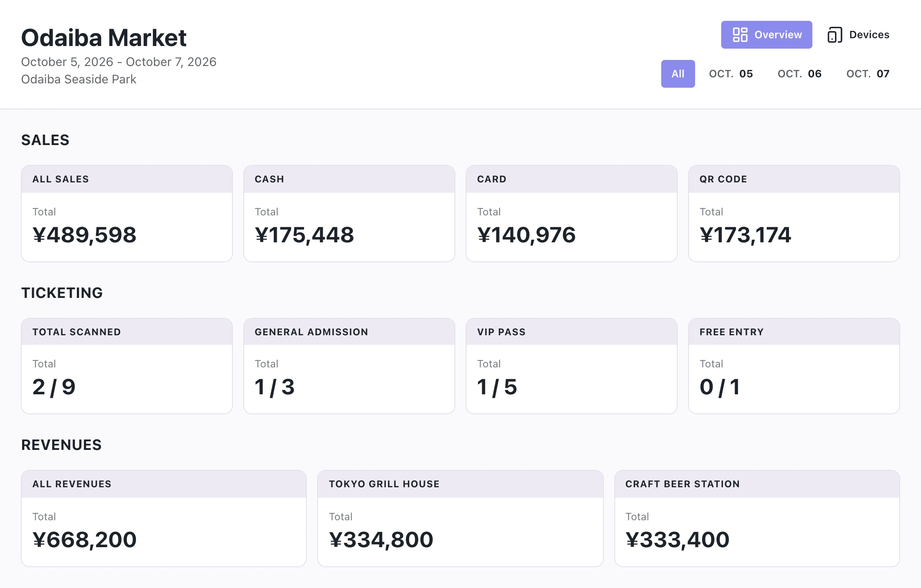Click the Odaiba Seaside Park location

point(79,79)
